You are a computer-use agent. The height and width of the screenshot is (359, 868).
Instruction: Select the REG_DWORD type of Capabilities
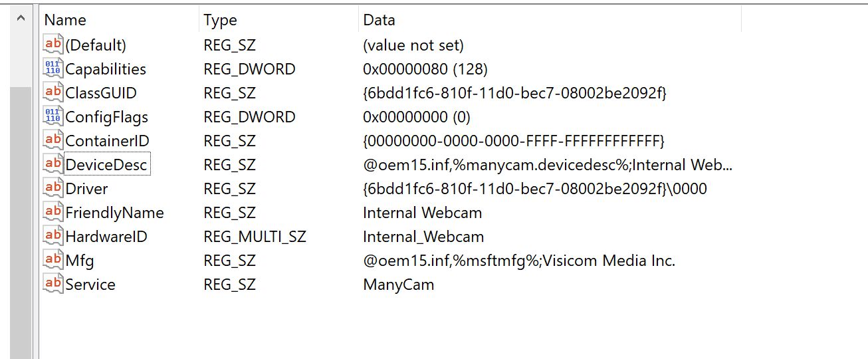pyautogui.click(x=249, y=69)
